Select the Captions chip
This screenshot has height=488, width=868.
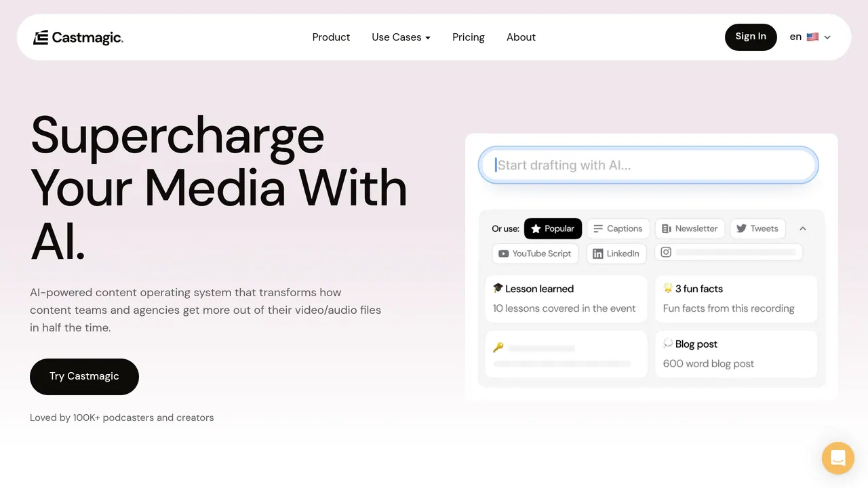[618, 228]
